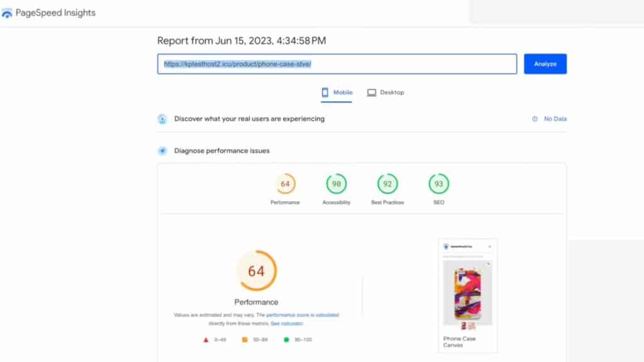Click the real users section circle icon
644x362 pixels.
162,118
